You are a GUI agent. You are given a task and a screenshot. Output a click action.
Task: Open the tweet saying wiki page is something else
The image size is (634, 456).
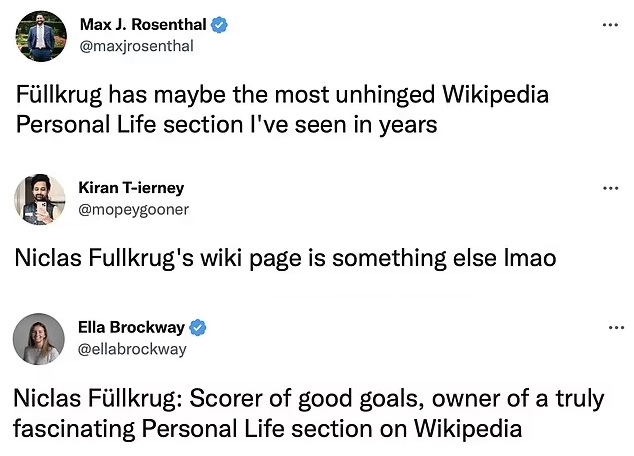click(x=285, y=258)
